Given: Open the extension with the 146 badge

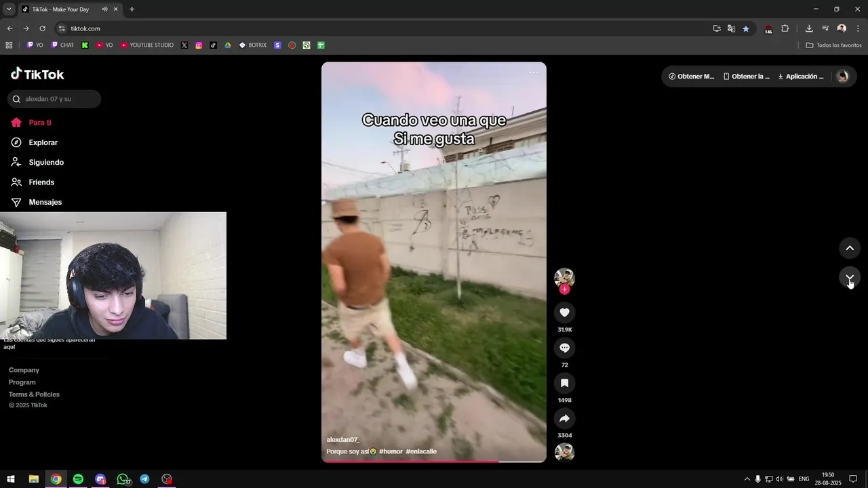Looking at the screenshot, I should [x=768, y=29].
